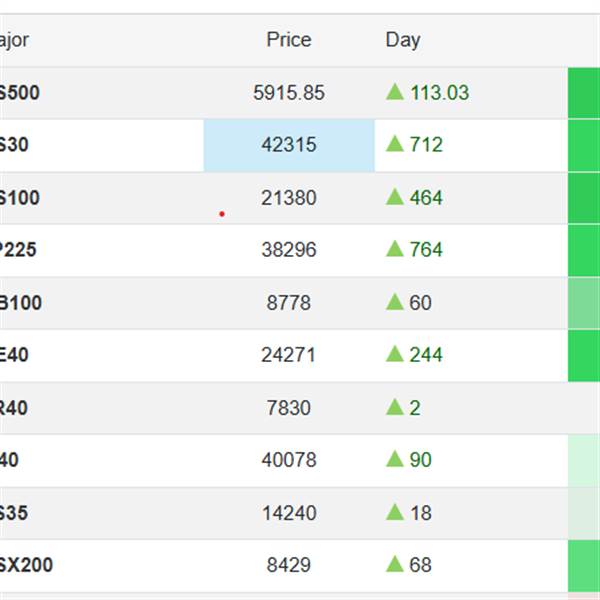
Task: Click the light green cell in the 8778 row
Action: coord(584,303)
